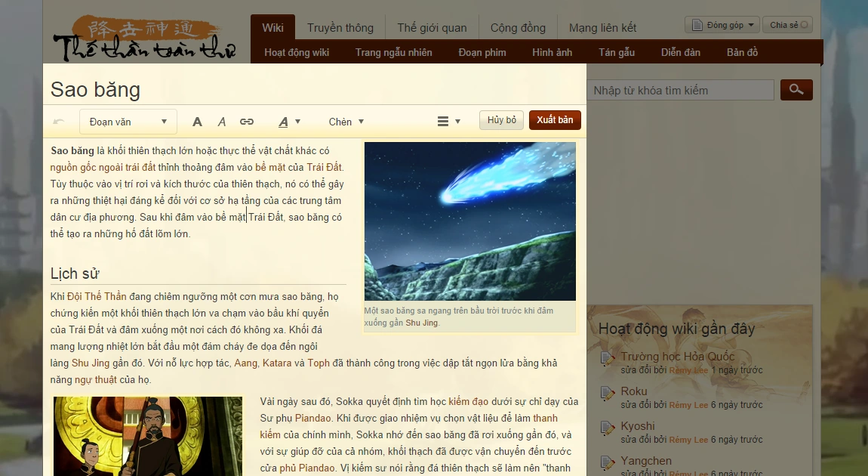Screen dimensions: 868x476
Task: Follow the Shu Jing link in image caption
Action: pyautogui.click(x=422, y=323)
